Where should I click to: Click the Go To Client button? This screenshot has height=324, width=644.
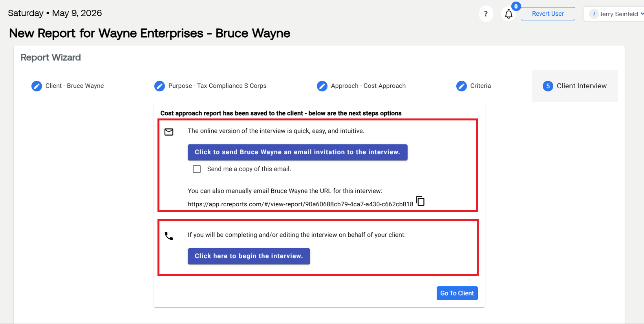point(457,293)
